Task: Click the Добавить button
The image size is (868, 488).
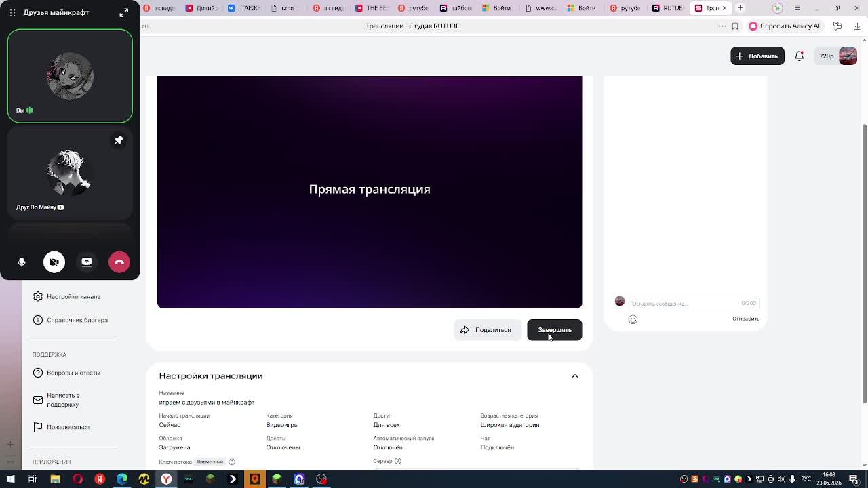Action: [757, 56]
